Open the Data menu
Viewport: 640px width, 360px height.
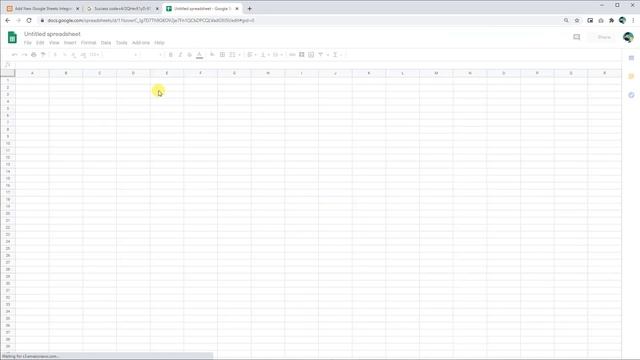pos(106,43)
